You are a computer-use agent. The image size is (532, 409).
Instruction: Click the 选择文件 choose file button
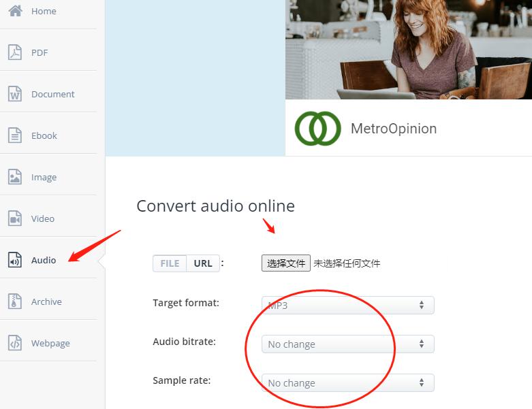[286, 263]
